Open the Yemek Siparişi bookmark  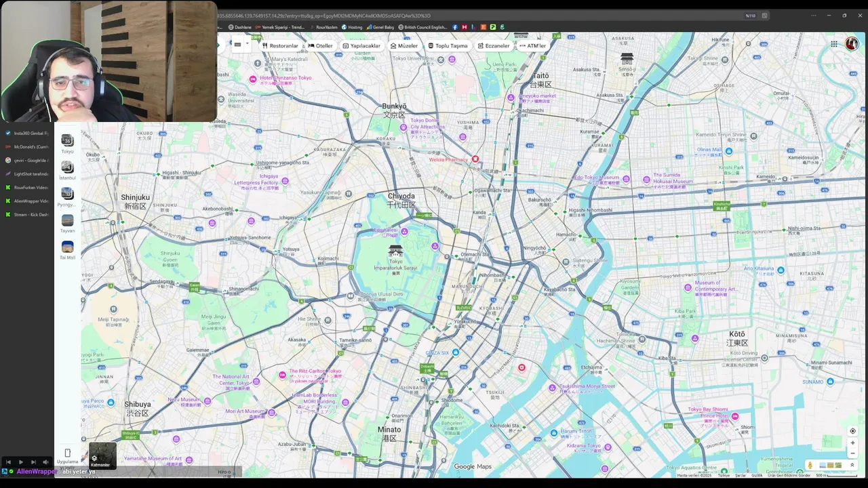tap(279, 27)
